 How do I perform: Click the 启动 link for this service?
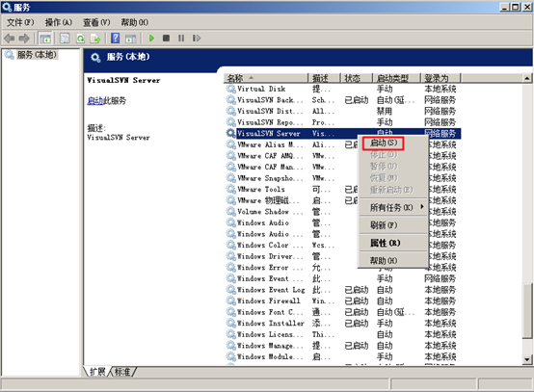[95, 101]
